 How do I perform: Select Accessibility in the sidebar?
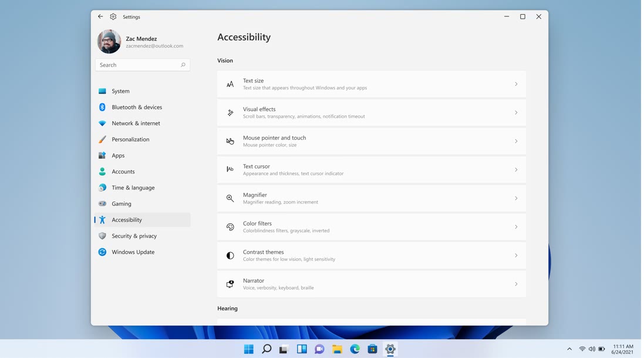click(x=143, y=220)
